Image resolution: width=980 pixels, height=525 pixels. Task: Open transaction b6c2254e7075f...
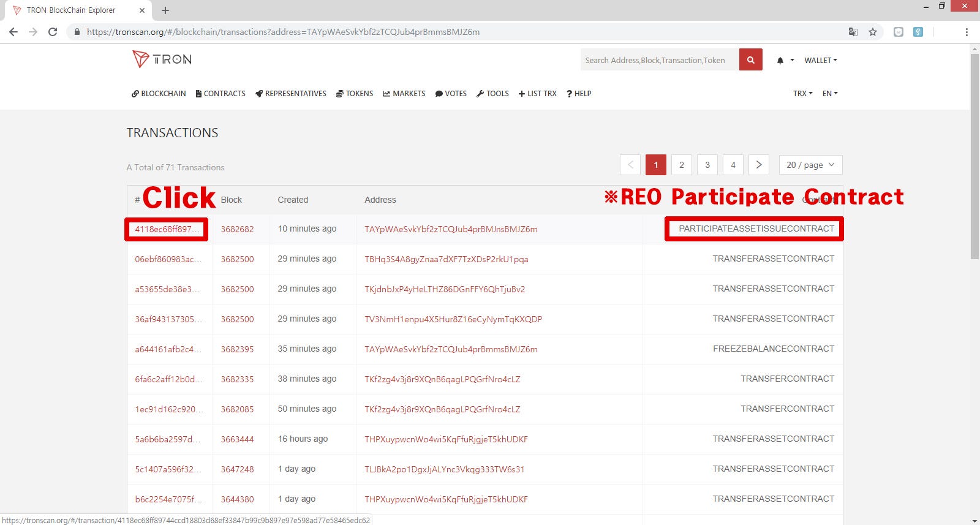168,499
